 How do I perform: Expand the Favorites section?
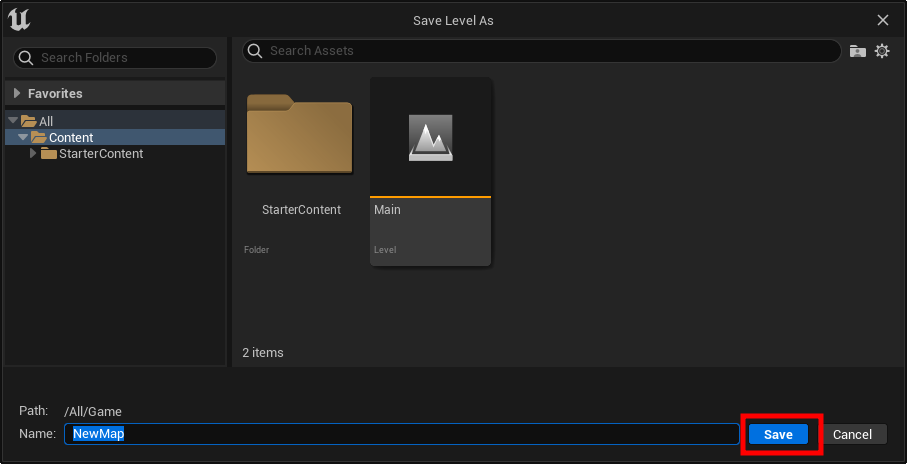click(x=17, y=93)
